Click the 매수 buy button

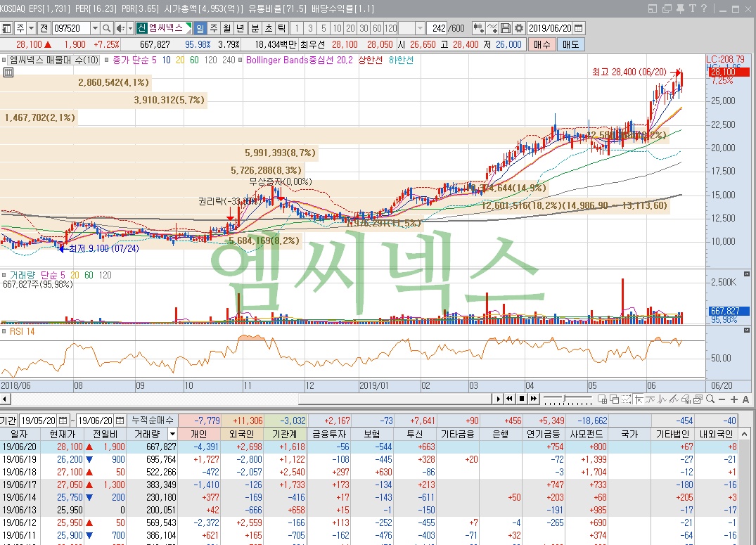542,44
